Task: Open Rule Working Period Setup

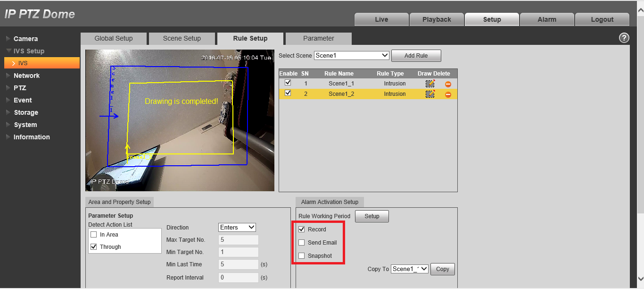Action: point(372,216)
